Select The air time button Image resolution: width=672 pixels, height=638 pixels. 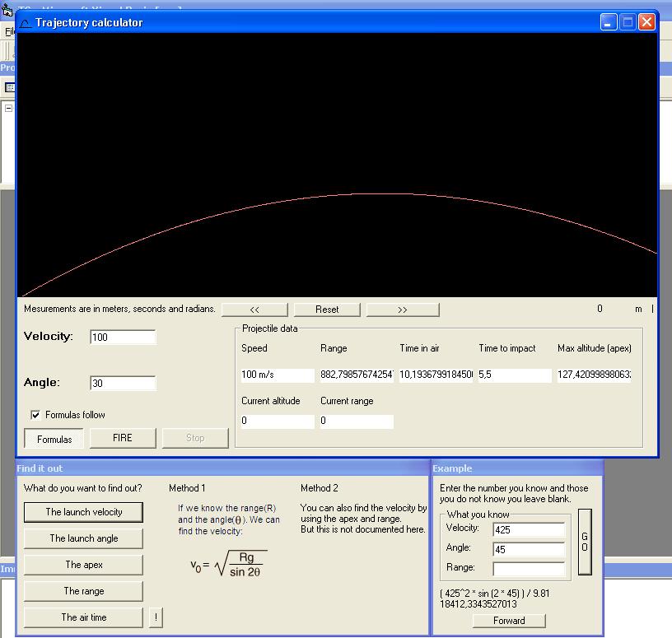(x=83, y=617)
